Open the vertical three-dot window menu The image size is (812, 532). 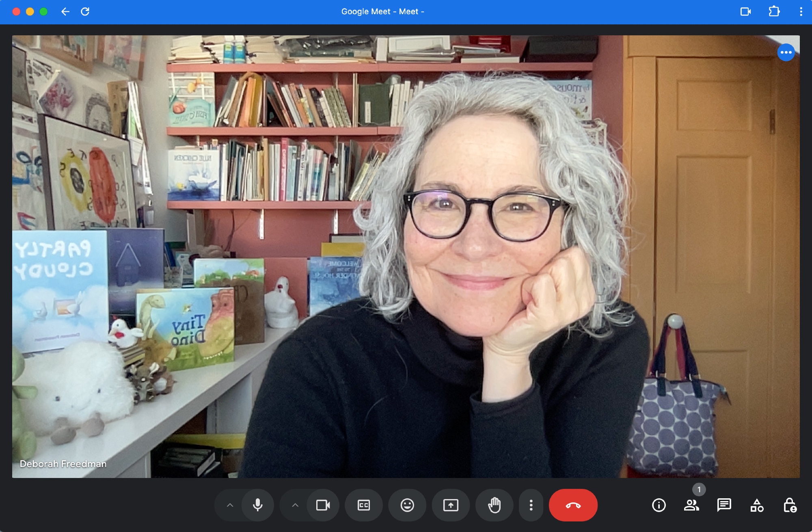click(x=801, y=11)
